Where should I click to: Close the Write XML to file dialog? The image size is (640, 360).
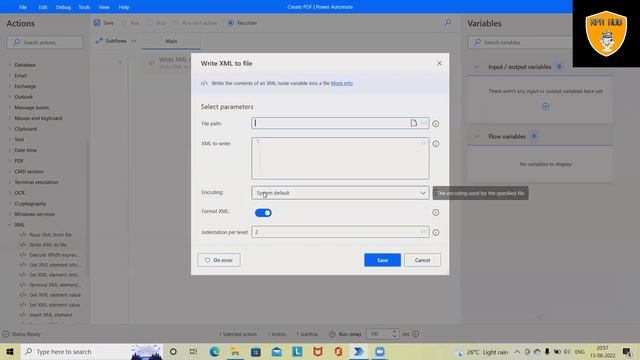[439, 63]
